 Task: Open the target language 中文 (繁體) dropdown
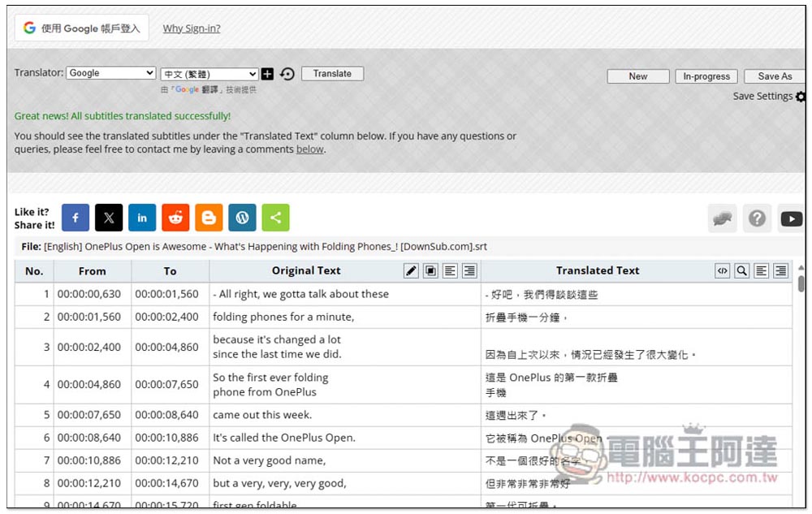[x=209, y=74]
